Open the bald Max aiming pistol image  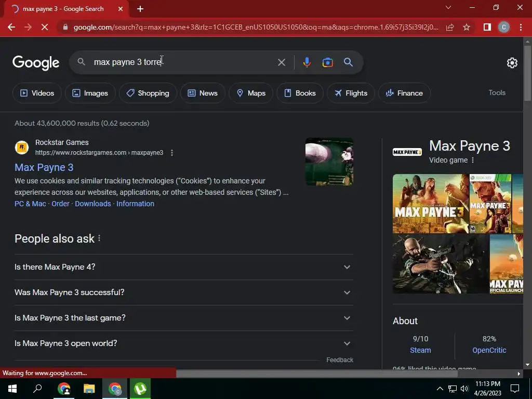[x=441, y=263]
